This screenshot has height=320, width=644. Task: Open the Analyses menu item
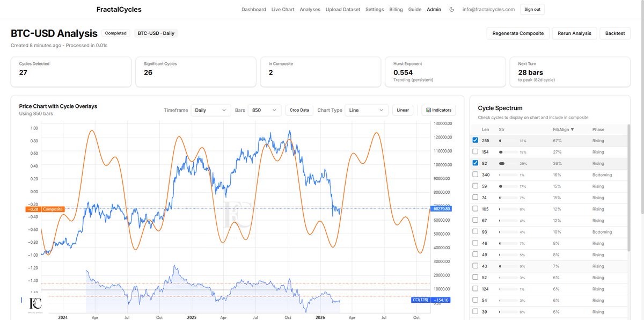click(x=310, y=9)
